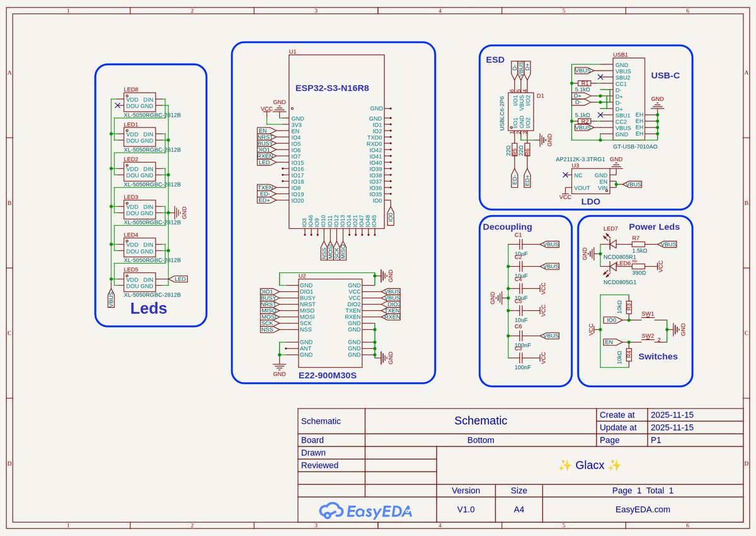
Task: Select the ANT pin on U2
Action: pos(306,349)
